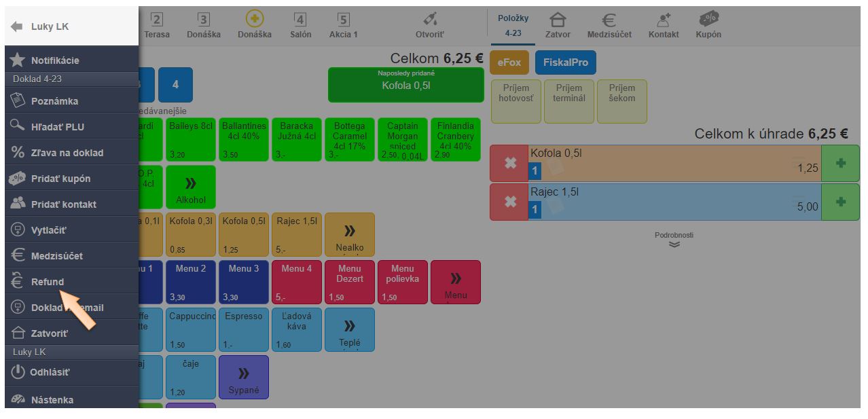
Task: Click the Zatvor house icon in toolbar
Action: [x=558, y=26]
